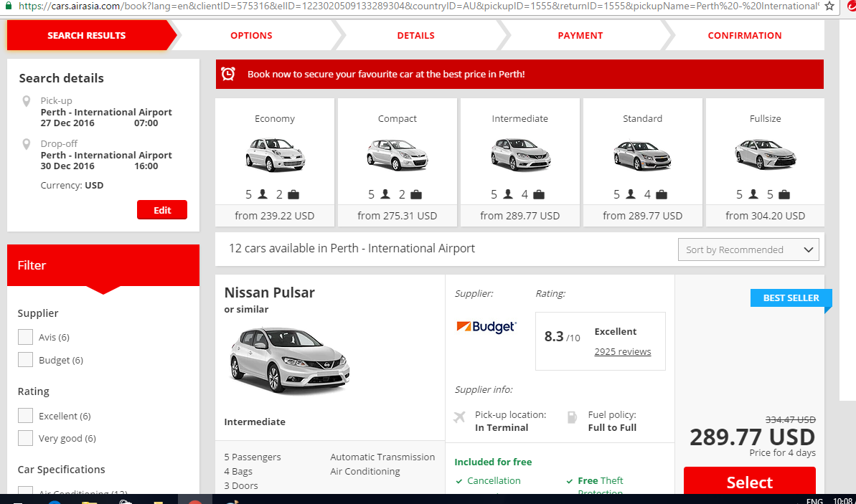Open the 2925 reviews link
This screenshot has width=856, height=504.
point(622,352)
